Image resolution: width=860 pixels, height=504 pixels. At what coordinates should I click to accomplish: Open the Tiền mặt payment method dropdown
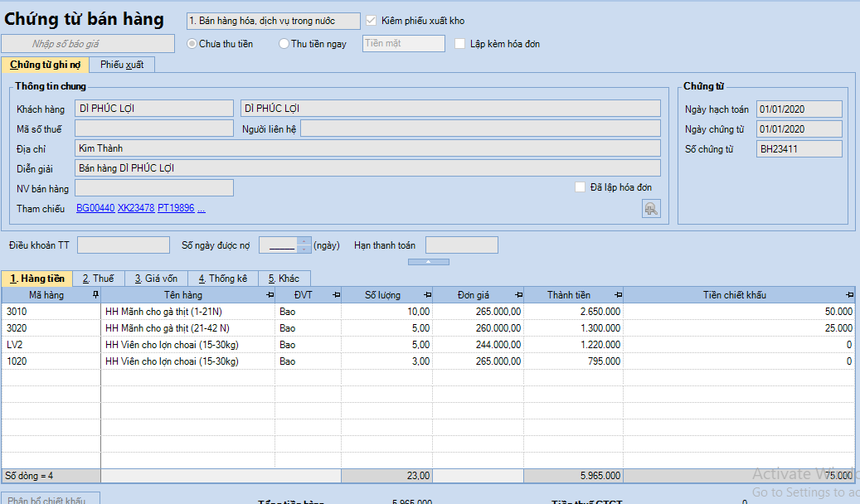click(x=404, y=44)
